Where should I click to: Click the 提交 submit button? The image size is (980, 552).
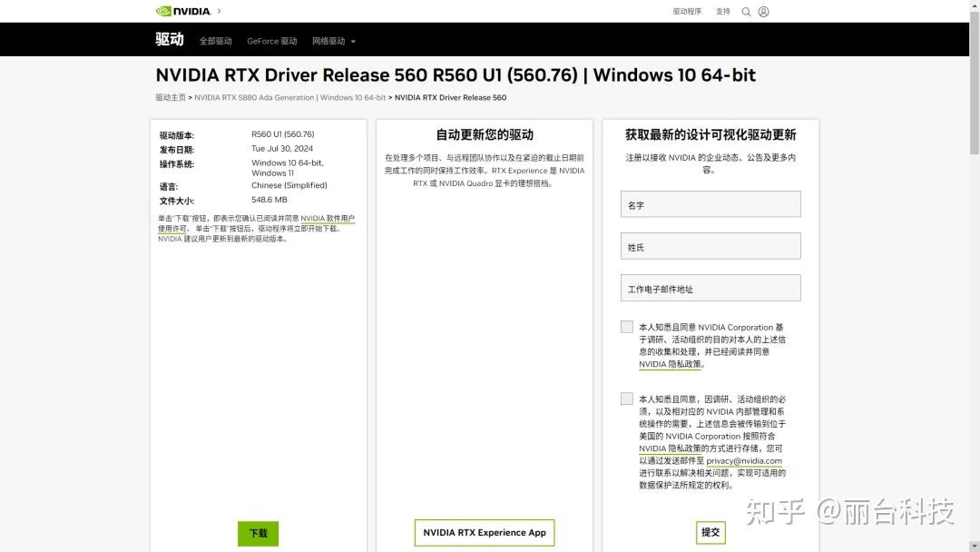(710, 533)
